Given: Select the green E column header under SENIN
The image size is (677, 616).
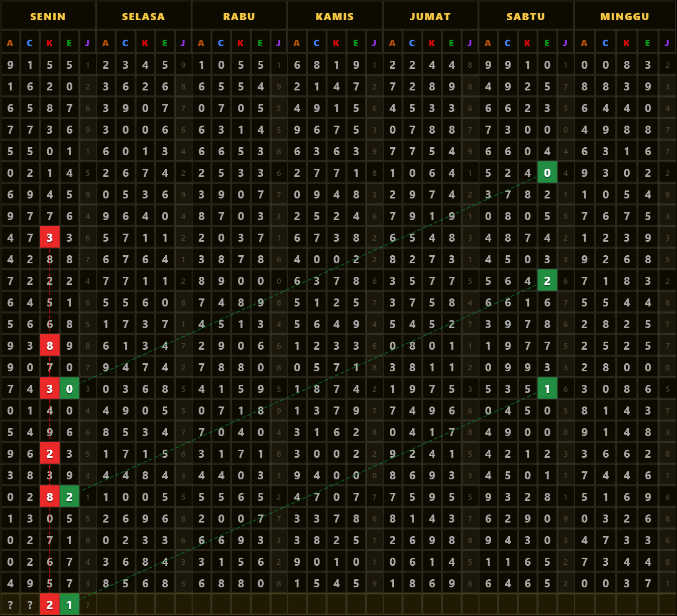Looking at the screenshot, I should (69, 43).
